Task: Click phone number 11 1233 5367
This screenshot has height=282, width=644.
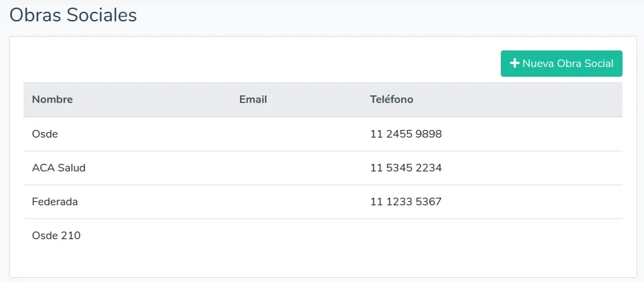Action: pos(406,202)
